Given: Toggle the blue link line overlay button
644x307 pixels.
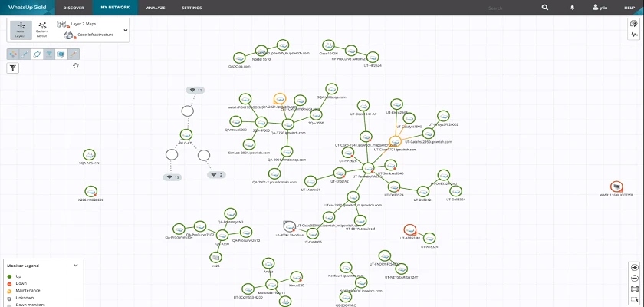Looking at the screenshot, I should (x=25, y=54).
